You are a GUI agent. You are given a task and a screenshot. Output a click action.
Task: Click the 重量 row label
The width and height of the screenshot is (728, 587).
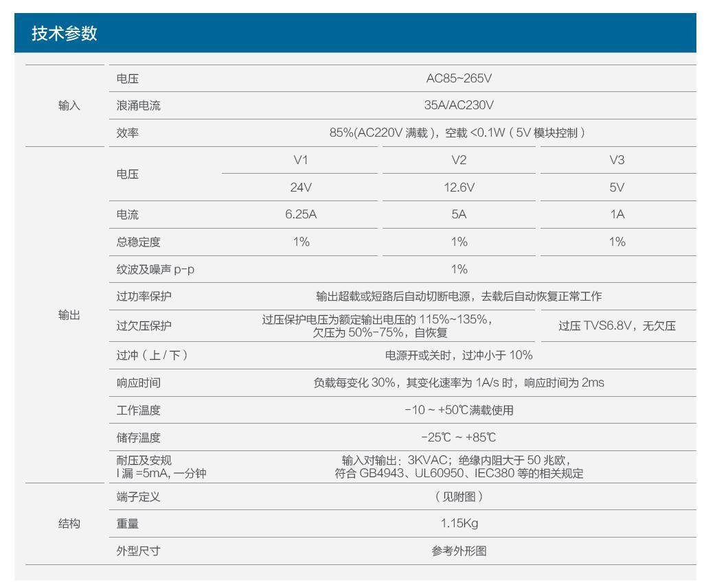pos(127,524)
